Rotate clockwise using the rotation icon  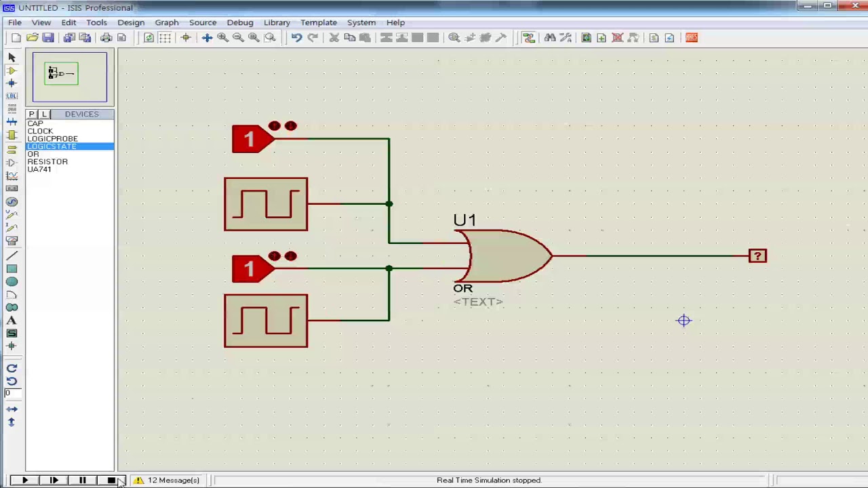[12, 368]
